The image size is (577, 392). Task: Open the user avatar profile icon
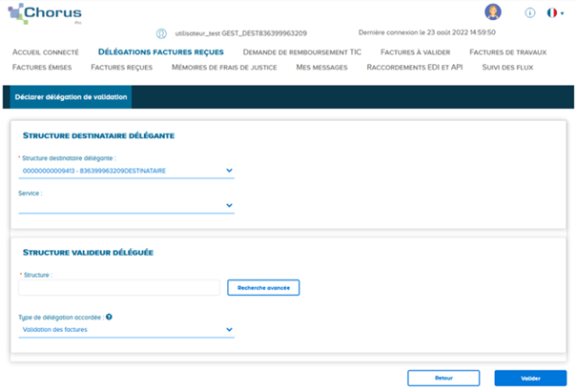click(x=493, y=12)
